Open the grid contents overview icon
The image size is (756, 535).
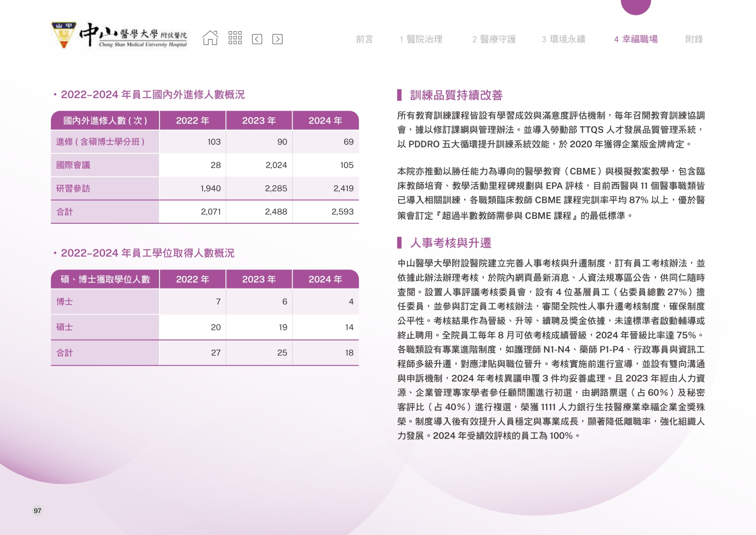235,38
